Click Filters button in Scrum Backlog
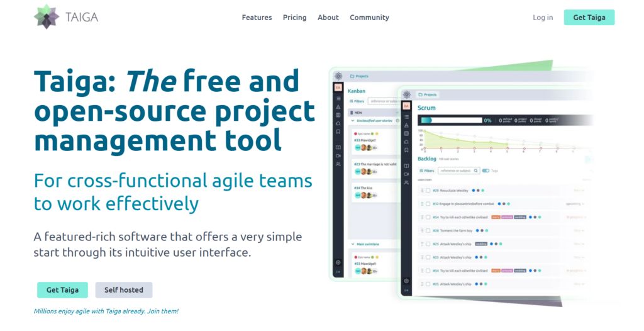Screen dimensions: 644x331 click(x=427, y=171)
